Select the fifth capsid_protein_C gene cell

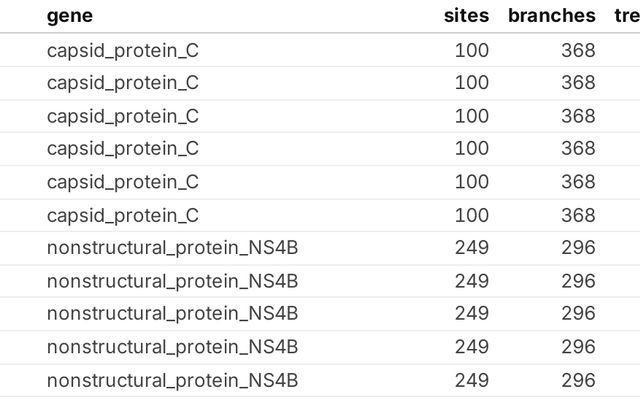(123, 182)
